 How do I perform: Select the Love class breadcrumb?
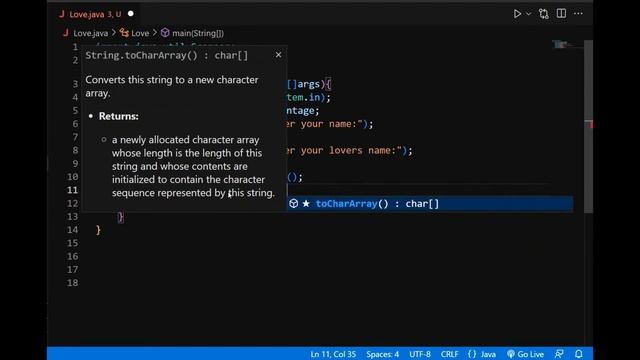click(140, 33)
